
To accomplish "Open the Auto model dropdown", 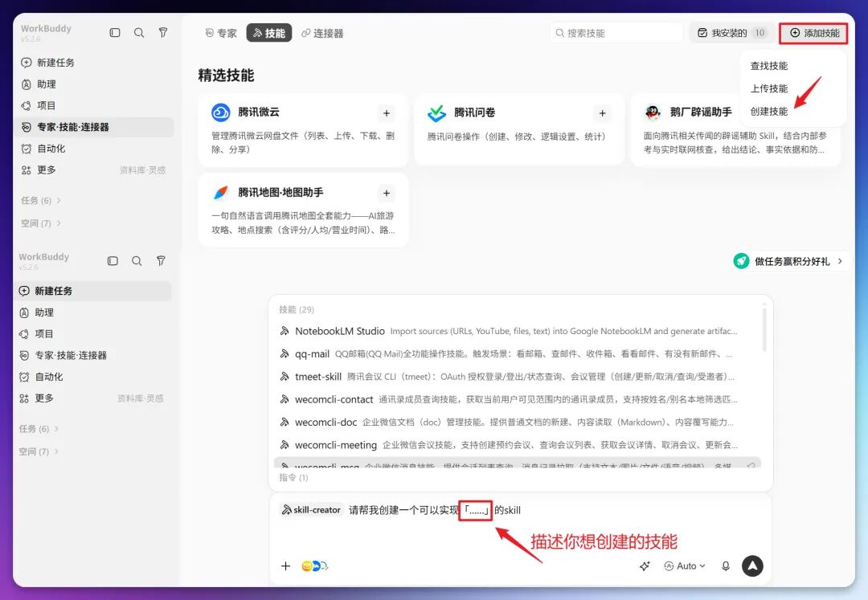I will [685, 565].
